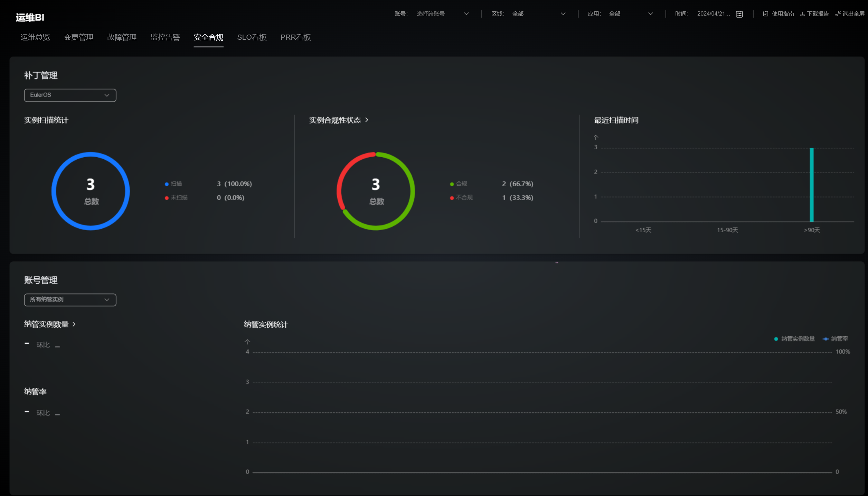Viewport: 868px width, 496px height.
Task: Open the EulerOS dropdown
Action: coord(70,95)
